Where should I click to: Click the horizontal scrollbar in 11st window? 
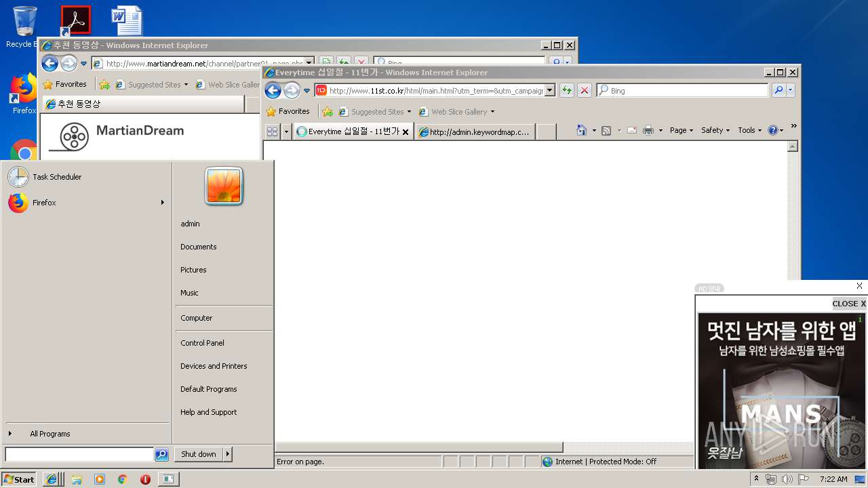click(x=419, y=447)
